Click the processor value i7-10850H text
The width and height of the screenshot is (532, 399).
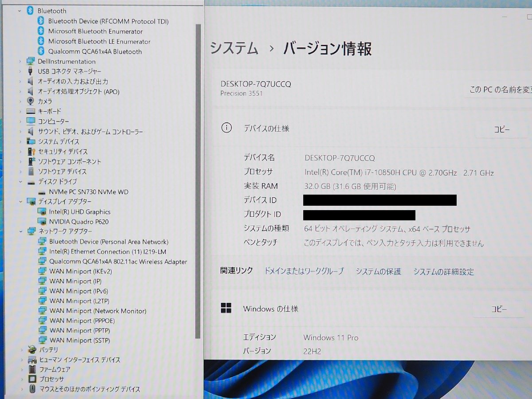point(399,172)
